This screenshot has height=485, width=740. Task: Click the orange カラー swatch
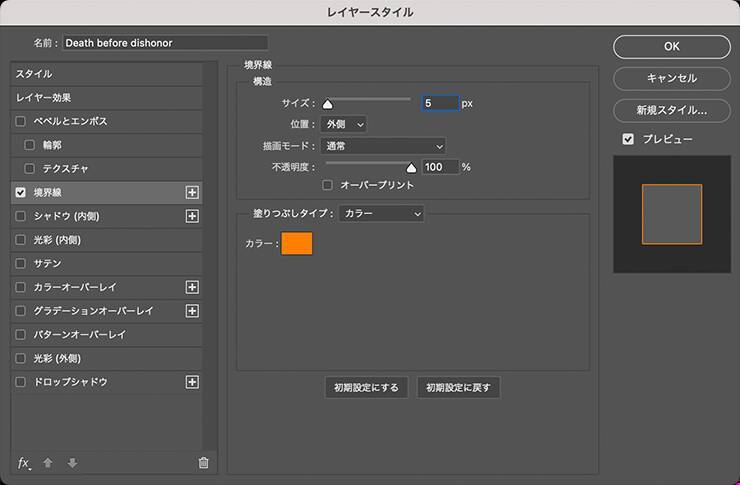tap(297, 243)
